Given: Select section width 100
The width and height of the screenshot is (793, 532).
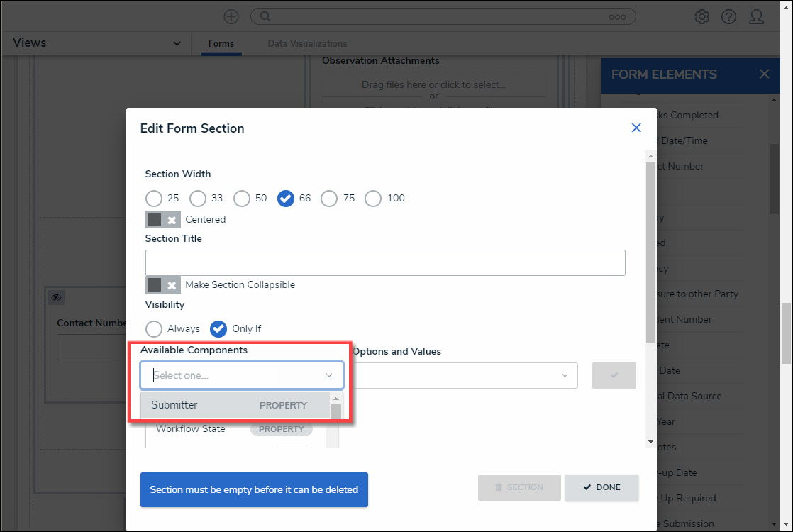Looking at the screenshot, I should [x=373, y=199].
